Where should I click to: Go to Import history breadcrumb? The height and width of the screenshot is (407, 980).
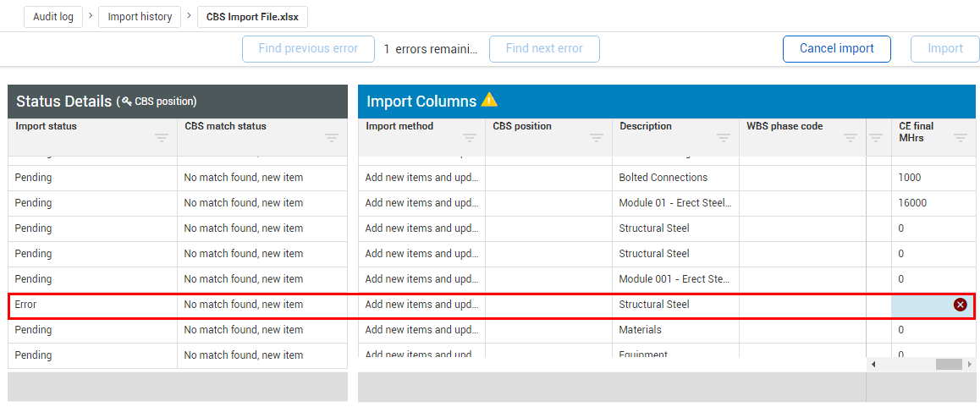[140, 17]
